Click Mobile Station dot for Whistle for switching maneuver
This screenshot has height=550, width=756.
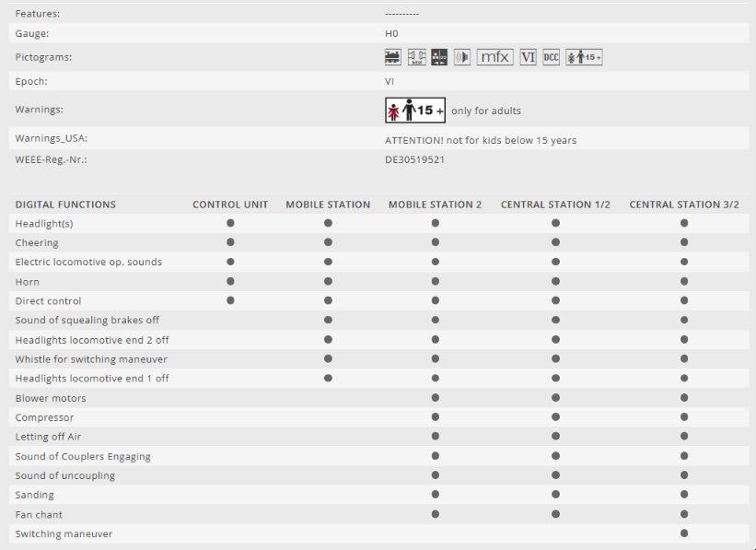[329, 359]
